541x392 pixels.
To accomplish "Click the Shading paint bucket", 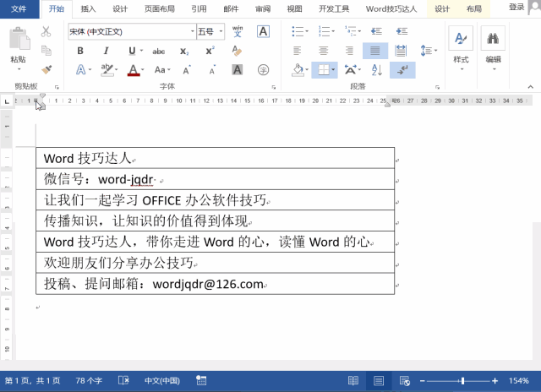I will (298, 70).
